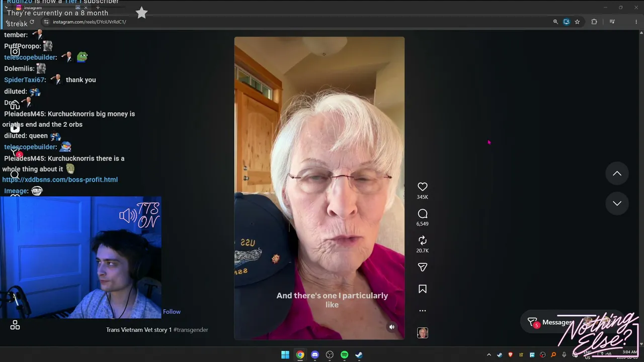This screenshot has height=362, width=644.
Task: Open OBS Studio from the taskbar
Action: click(330, 355)
